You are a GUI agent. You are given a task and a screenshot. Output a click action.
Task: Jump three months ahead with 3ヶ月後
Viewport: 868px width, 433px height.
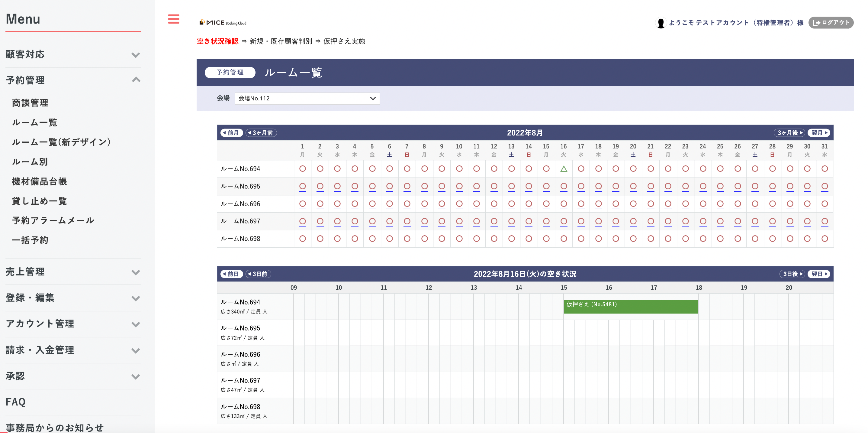(789, 133)
